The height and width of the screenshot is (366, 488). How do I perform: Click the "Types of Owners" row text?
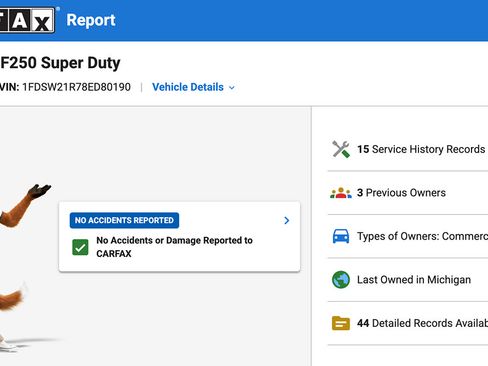pyautogui.click(x=422, y=236)
